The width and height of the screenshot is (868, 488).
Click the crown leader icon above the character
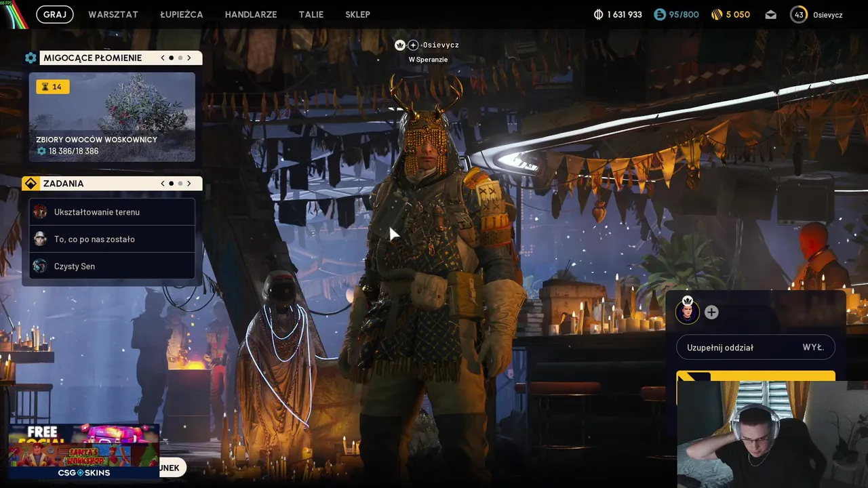(400, 45)
